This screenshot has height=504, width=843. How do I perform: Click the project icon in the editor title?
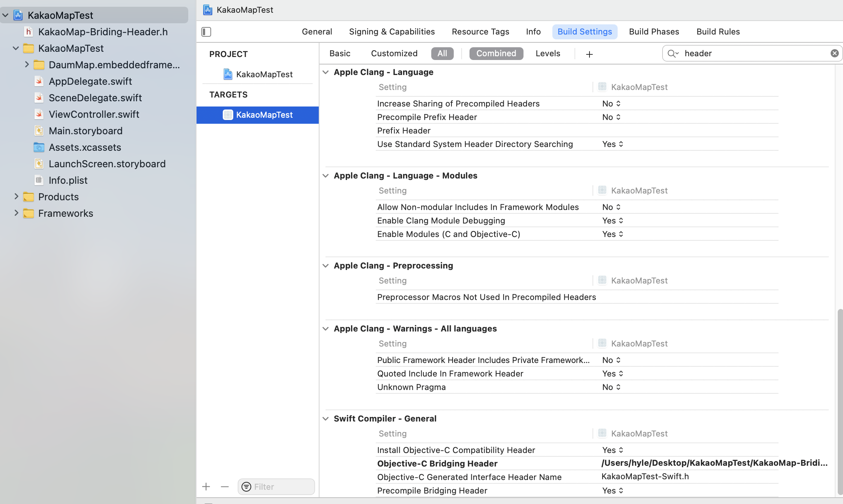(208, 10)
